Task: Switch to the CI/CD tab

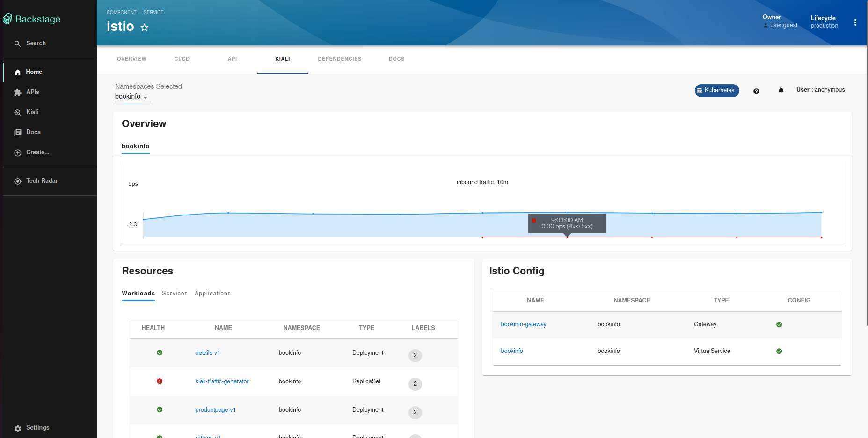Action: (182, 59)
